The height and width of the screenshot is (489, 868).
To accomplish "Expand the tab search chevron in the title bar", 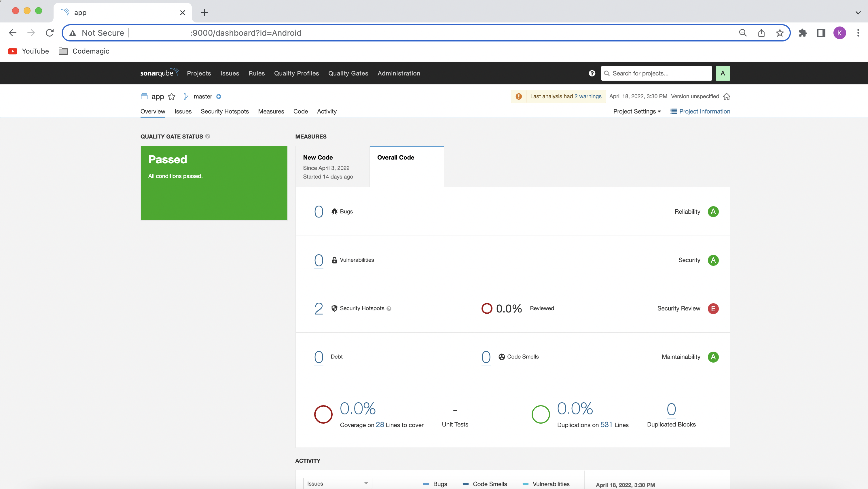I will [858, 12].
